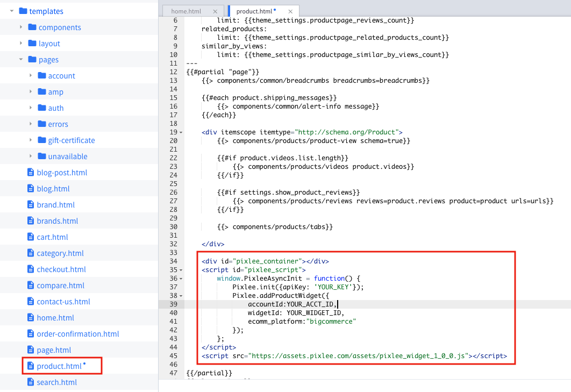Click the YOUR_ACCT_ID text on line 39
Screen dimensions: 571x392
310,304
